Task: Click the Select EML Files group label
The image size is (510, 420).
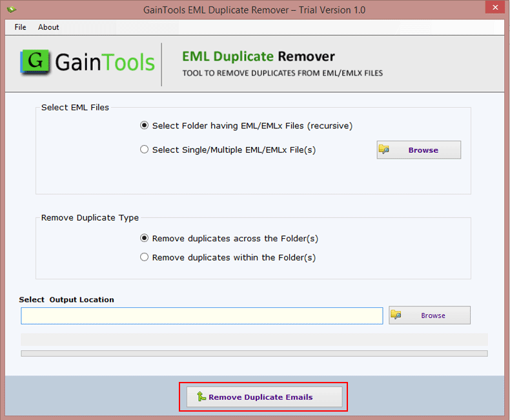Action: point(75,108)
